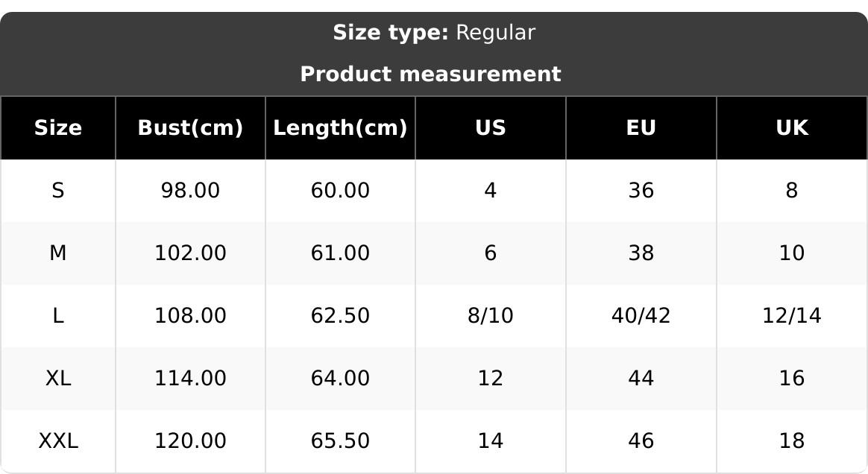The width and height of the screenshot is (868, 474).
Task: Click the 8/10 US size cell
Action: [491, 316]
